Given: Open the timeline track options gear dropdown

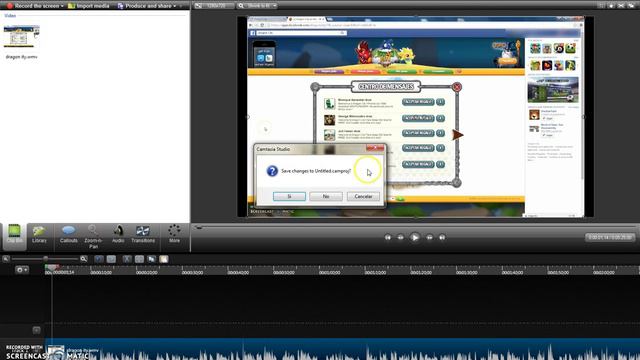Looking at the screenshot, I should pos(22,270).
